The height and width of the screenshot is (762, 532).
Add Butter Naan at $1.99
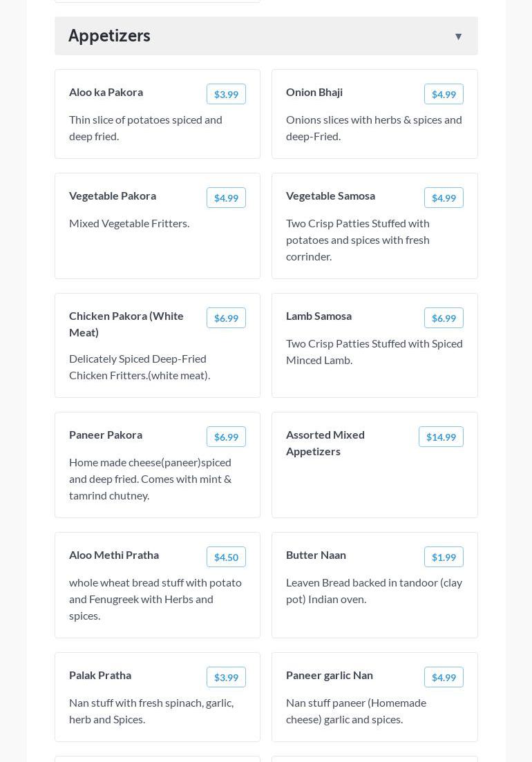444,558
